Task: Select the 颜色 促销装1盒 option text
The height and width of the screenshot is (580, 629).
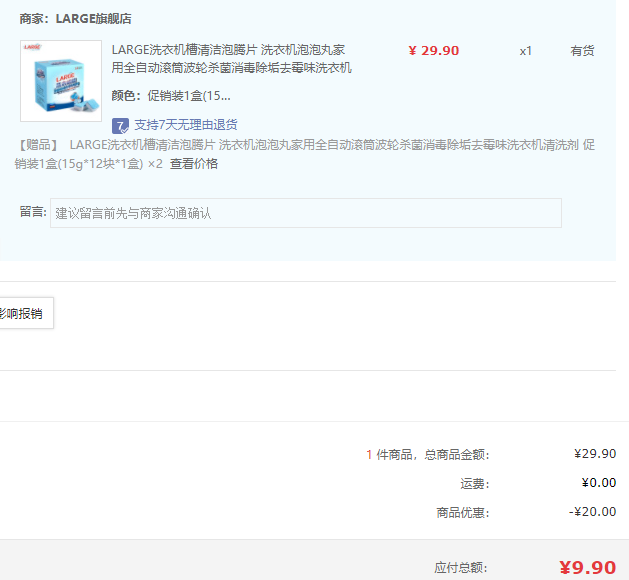Action: 171,96
